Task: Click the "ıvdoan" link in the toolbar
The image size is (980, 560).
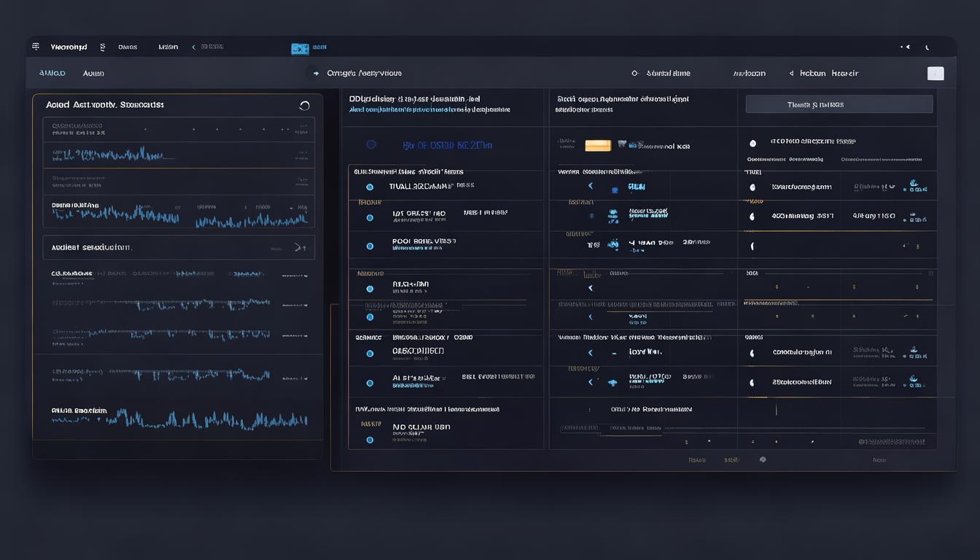Action: coord(749,73)
